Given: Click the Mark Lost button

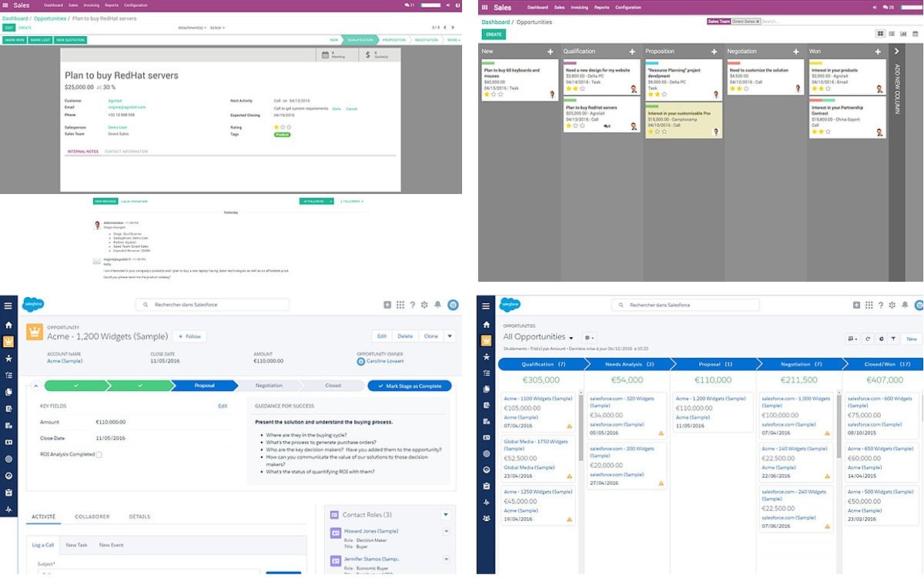Looking at the screenshot, I should pos(41,39).
